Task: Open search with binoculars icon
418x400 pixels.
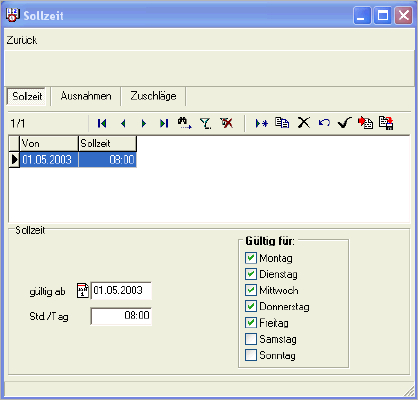Action: tap(184, 123)
